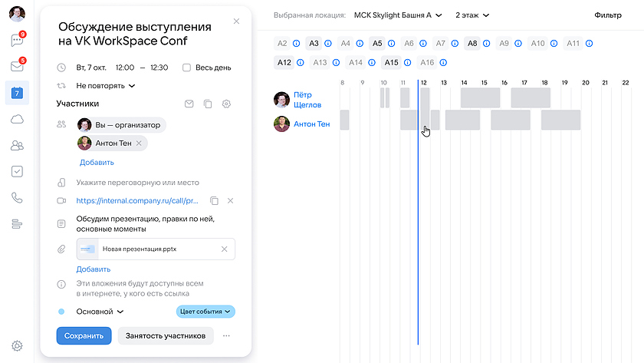Viewport: 644px width, 363px height.
Task: Copy the video call link
Action: (x=215, y=201)
